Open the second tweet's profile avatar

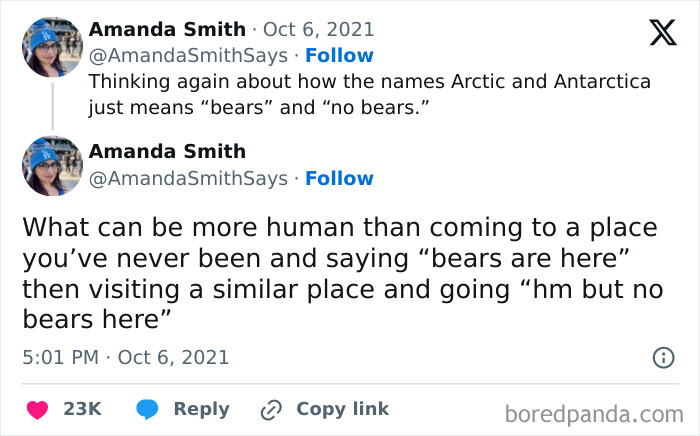tap(52, 166)
